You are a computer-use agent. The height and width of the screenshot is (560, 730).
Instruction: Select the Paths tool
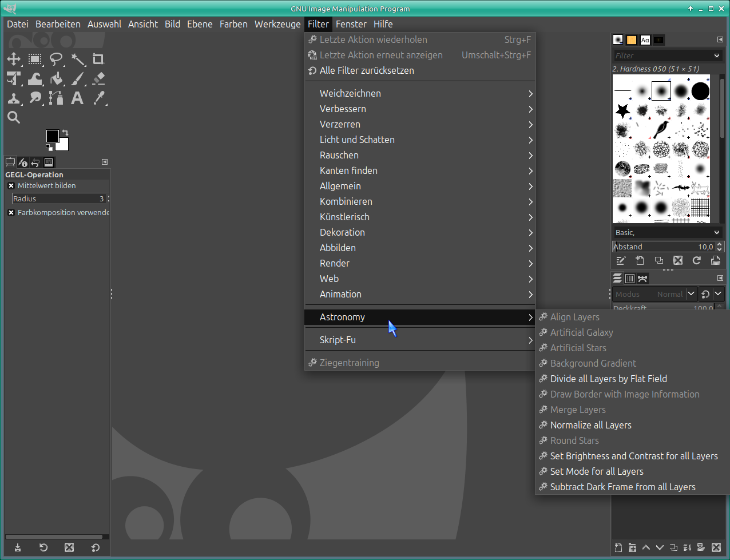pos(56,98)
